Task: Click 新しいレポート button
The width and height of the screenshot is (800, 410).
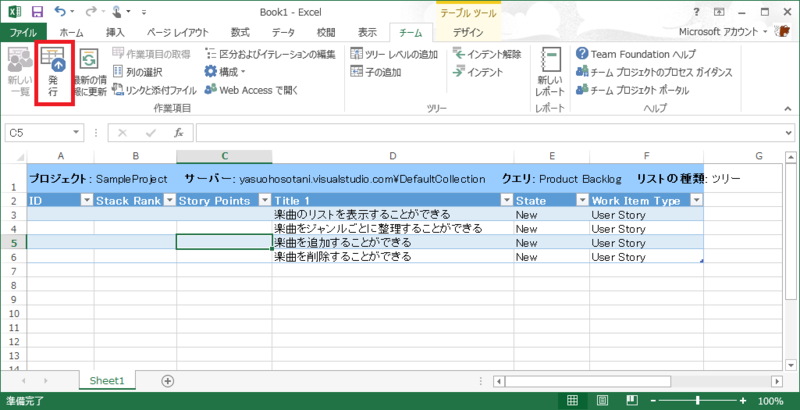Action: [550, 73]
